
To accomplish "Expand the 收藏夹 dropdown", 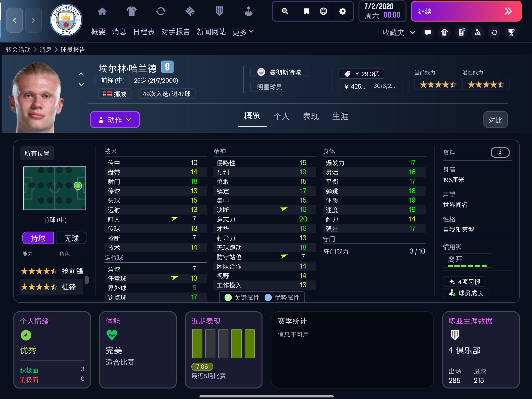I will click(x=399, y=32).
